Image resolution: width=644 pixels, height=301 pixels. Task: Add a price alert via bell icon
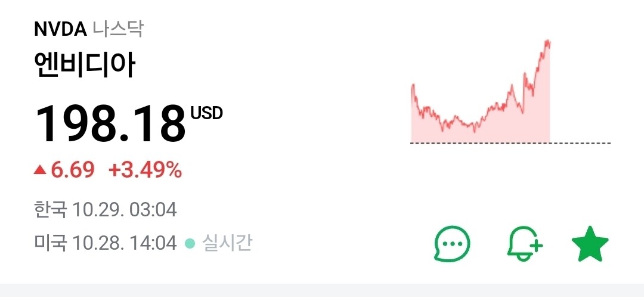525,244
